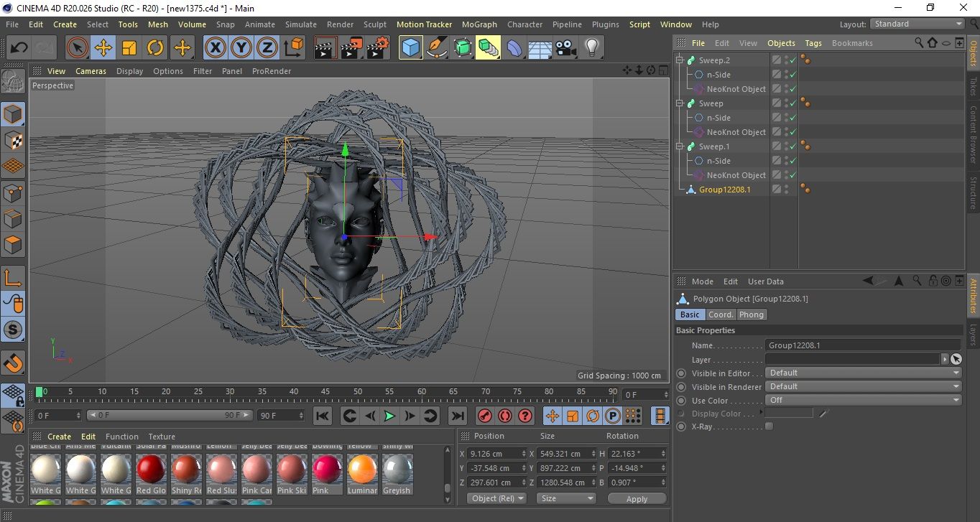Open the Character menu

(524, 24)
